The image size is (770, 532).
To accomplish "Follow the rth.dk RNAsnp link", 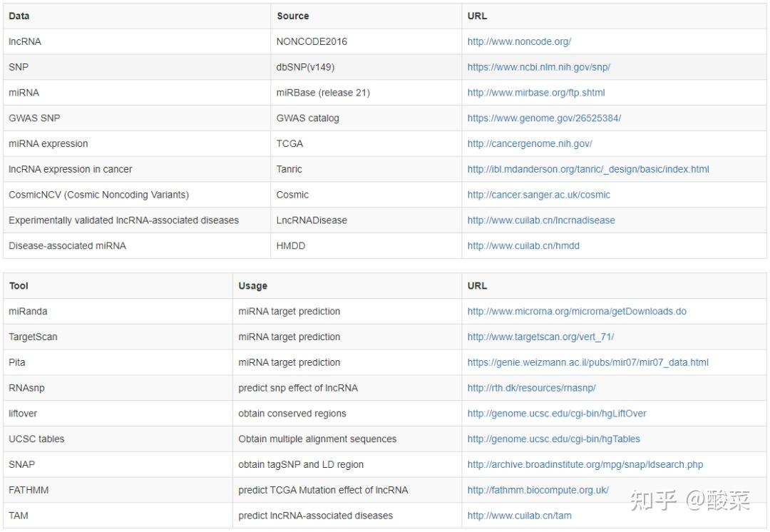I will point(531,388).
